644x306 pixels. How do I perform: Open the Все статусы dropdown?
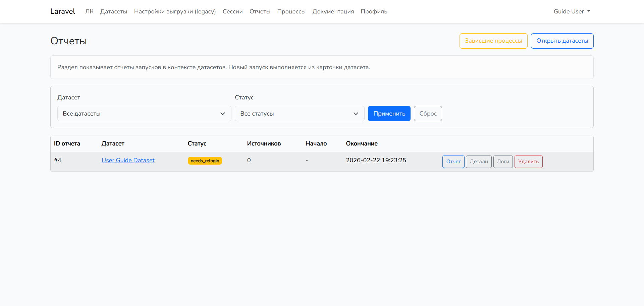[x=299, y=114]
